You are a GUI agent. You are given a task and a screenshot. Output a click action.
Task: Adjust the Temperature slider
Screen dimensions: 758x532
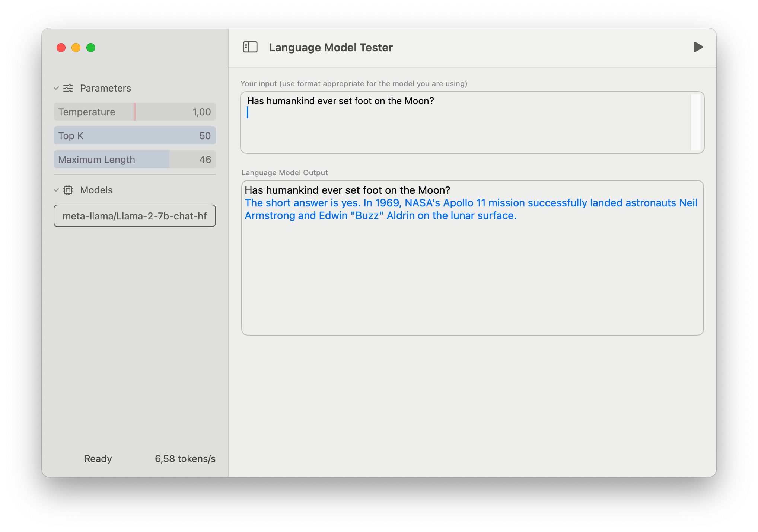(x=134, y=112)
